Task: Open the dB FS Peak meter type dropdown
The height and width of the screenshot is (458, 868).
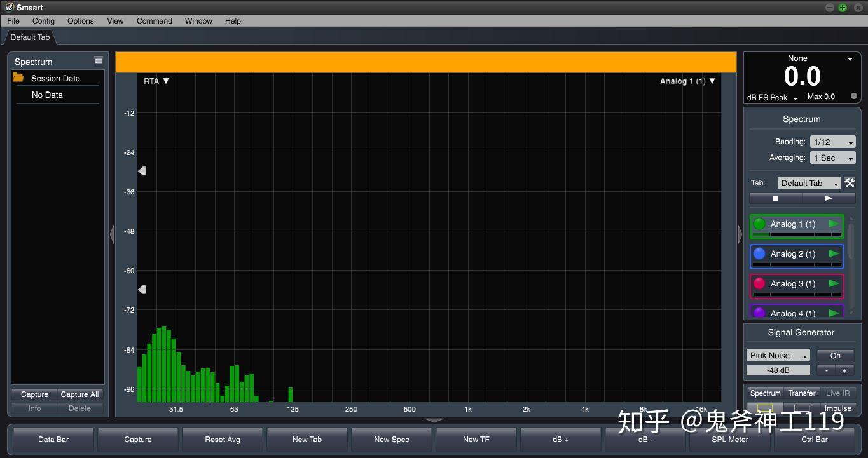Action: click(772, 97)
